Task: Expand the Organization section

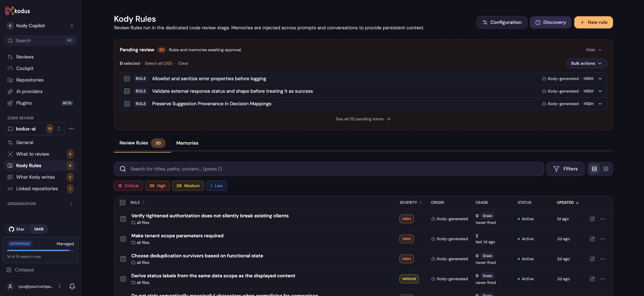Action: coord(40,204)
